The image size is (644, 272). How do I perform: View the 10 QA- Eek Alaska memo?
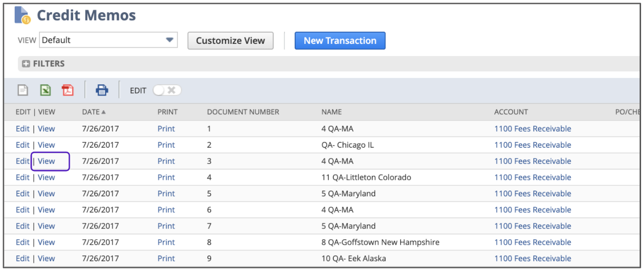click(46, 258)
